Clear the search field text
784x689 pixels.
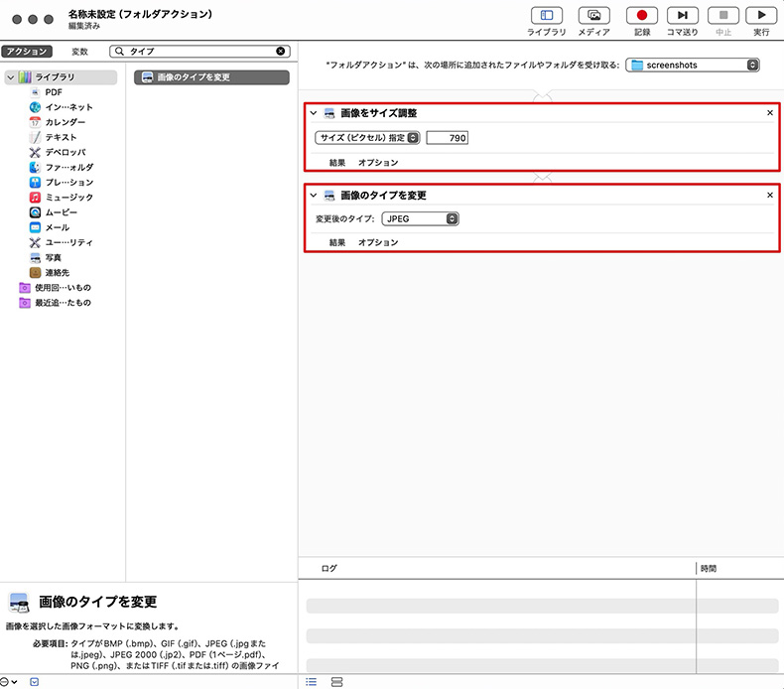pos(281,51)
